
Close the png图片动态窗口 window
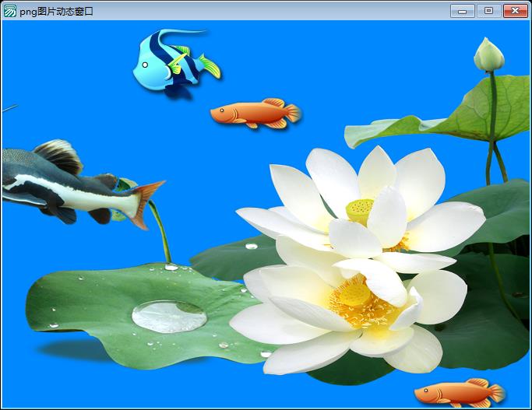(x=515, y=11)
